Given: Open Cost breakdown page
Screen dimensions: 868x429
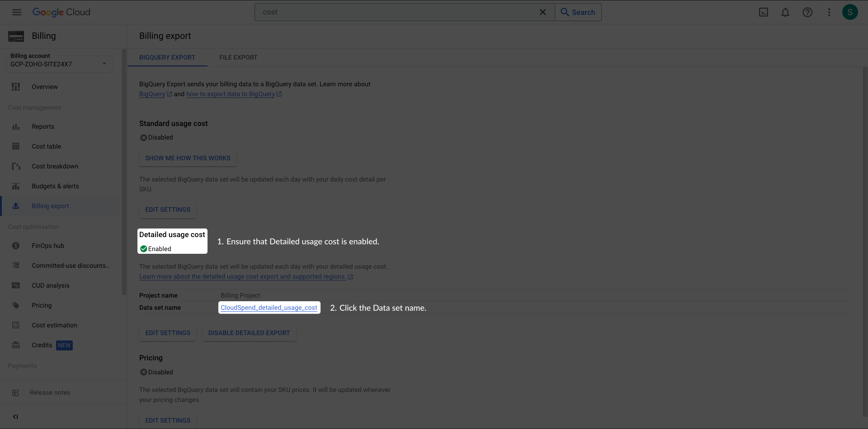Looking at the screenshot, I should (55, 166).
